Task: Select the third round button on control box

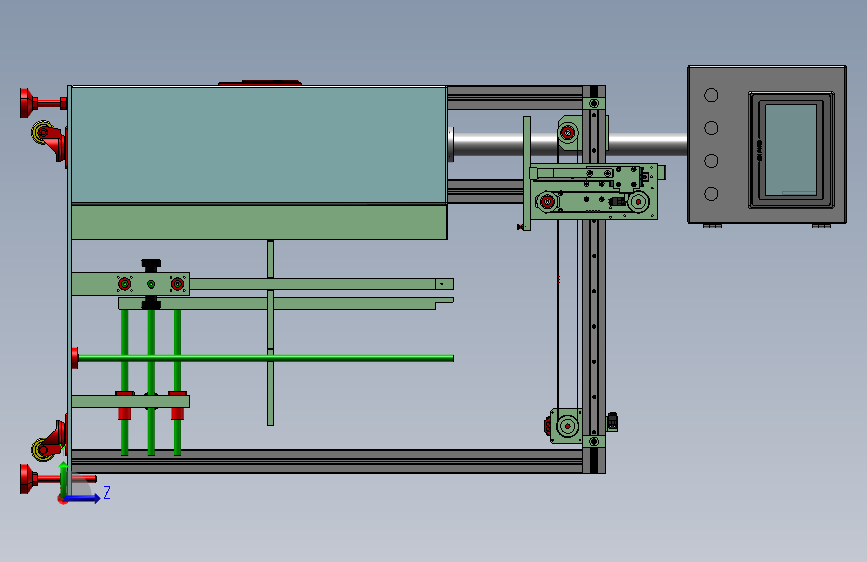Action: point(711,161)
